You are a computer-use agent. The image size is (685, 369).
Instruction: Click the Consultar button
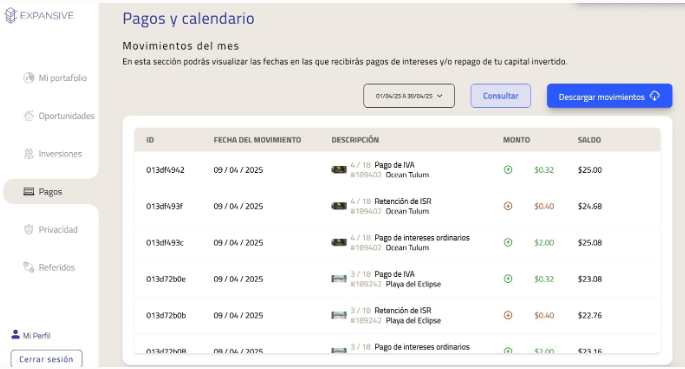click(501, 96)
